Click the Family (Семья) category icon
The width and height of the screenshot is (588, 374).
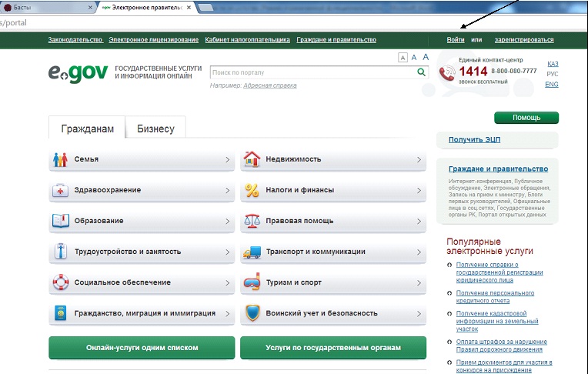click(x=60, y=160)
